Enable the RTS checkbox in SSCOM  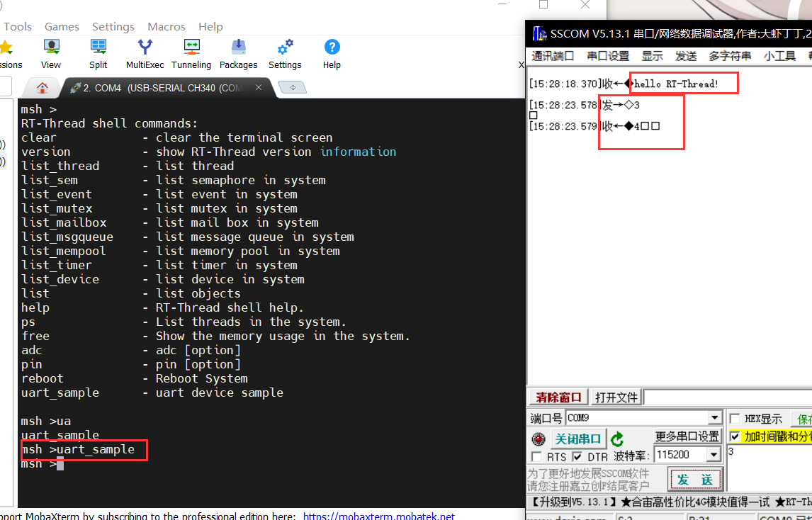coord(536,456)
